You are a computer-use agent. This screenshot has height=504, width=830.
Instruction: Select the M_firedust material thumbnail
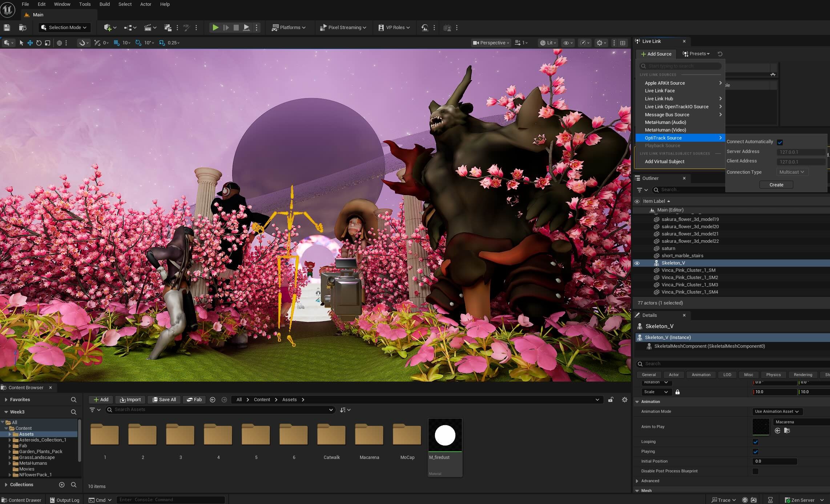[x=445, y=435]
